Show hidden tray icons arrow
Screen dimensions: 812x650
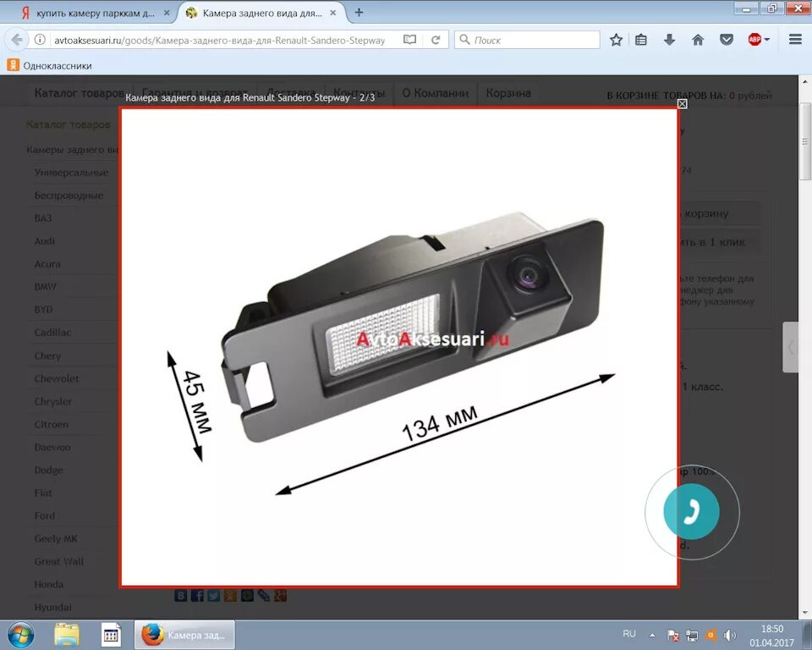(652, 635)
